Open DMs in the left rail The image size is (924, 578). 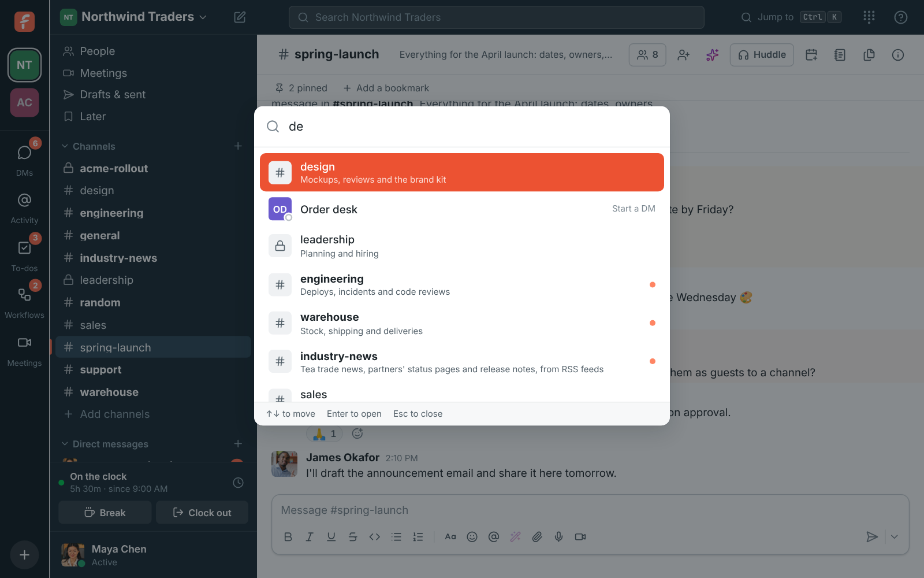coord(24,159)
